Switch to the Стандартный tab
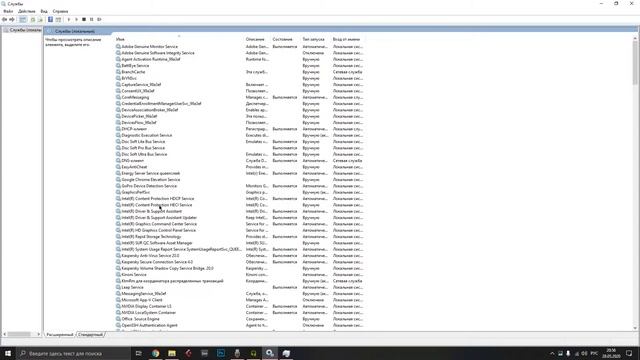This screenshot has width=640, height=360. point(90,335)
